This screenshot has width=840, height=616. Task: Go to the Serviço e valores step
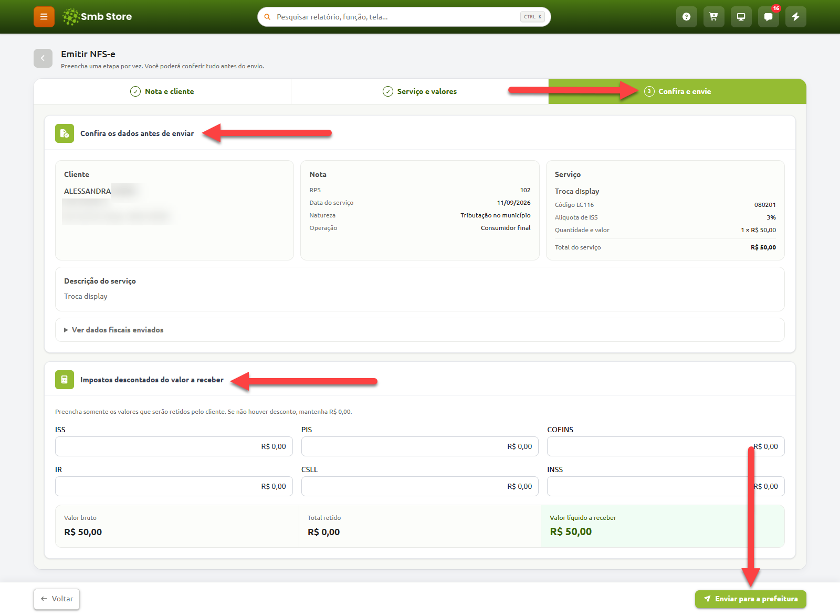(420, 91)
